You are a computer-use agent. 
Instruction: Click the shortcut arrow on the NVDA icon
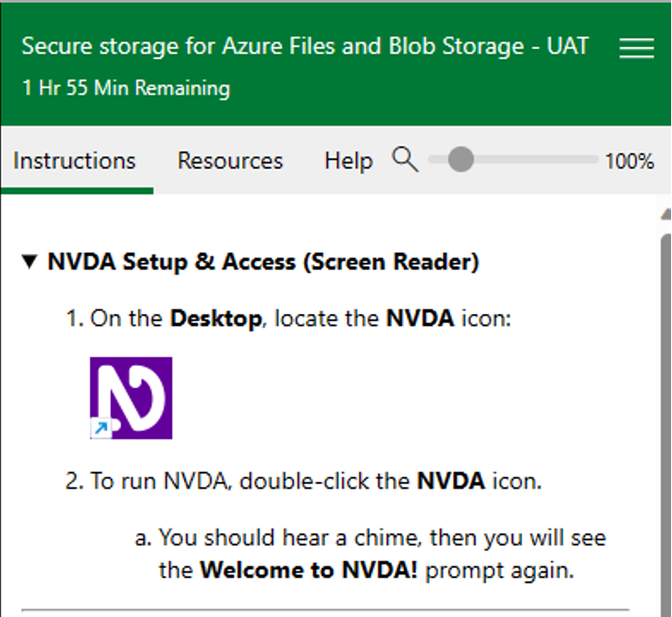100,428
